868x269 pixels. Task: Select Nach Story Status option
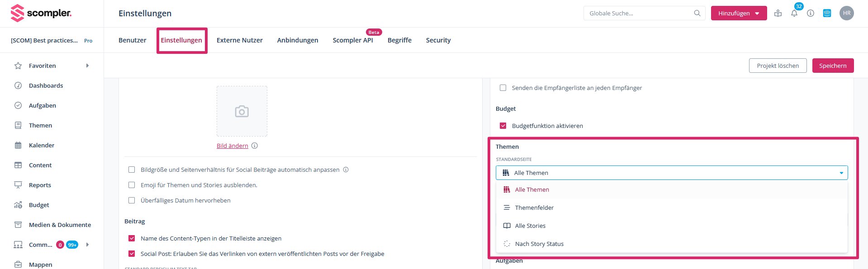539,244
